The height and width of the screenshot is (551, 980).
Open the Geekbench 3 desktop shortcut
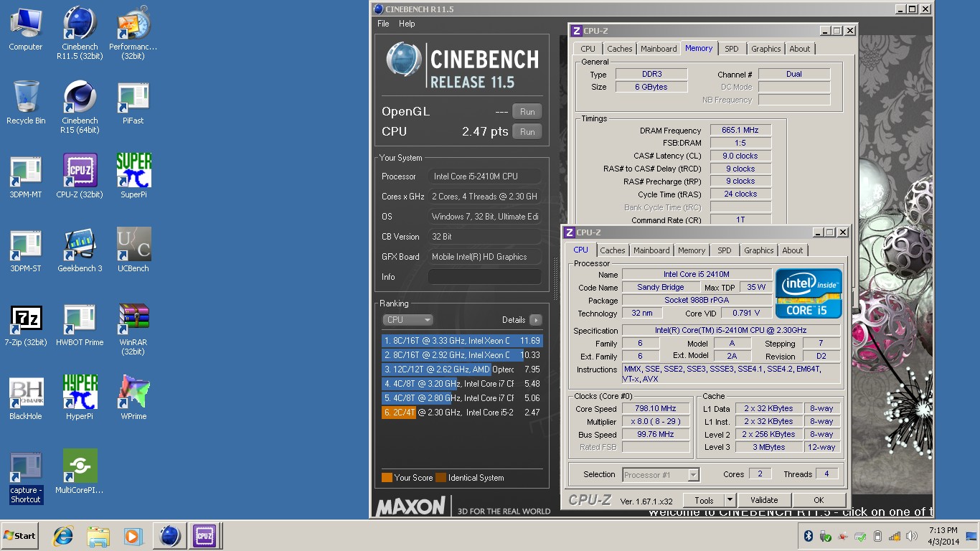pyautogui.click(x=80, y=250)
